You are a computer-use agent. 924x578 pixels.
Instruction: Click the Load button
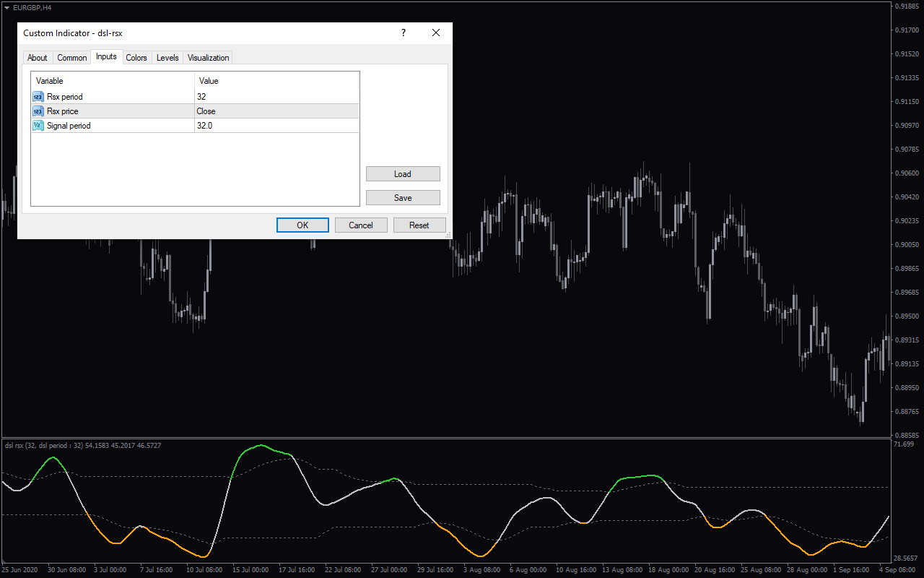coord(403,174)
